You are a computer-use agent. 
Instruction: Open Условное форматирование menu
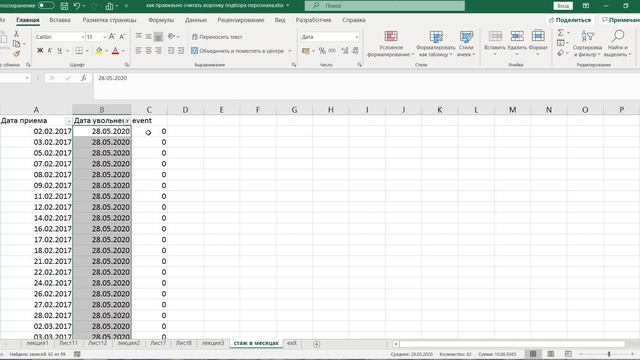[x=391, y=44]
